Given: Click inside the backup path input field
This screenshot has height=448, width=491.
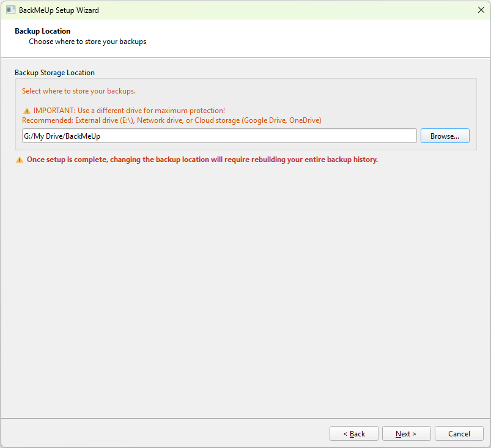Looking at the screenshot, I should (x=219, y=136).
